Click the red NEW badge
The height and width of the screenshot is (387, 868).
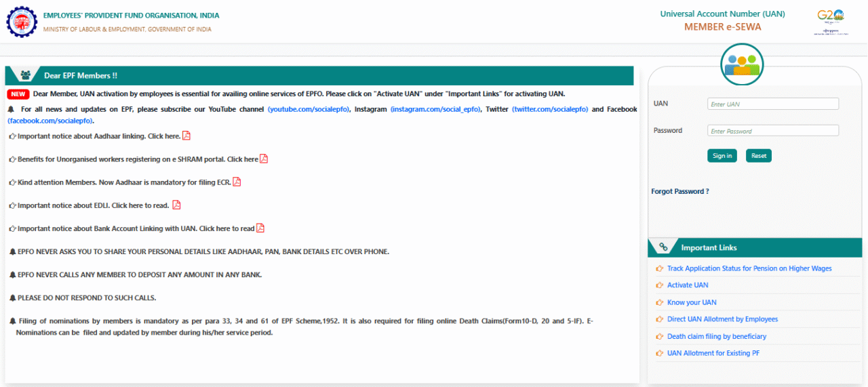coord(18,94)
